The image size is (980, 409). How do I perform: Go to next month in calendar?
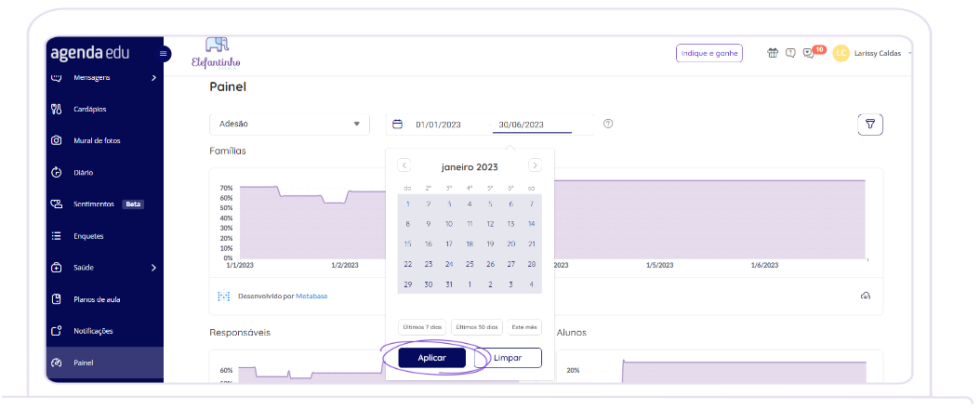pyautogui.click(x=535, y=165)
